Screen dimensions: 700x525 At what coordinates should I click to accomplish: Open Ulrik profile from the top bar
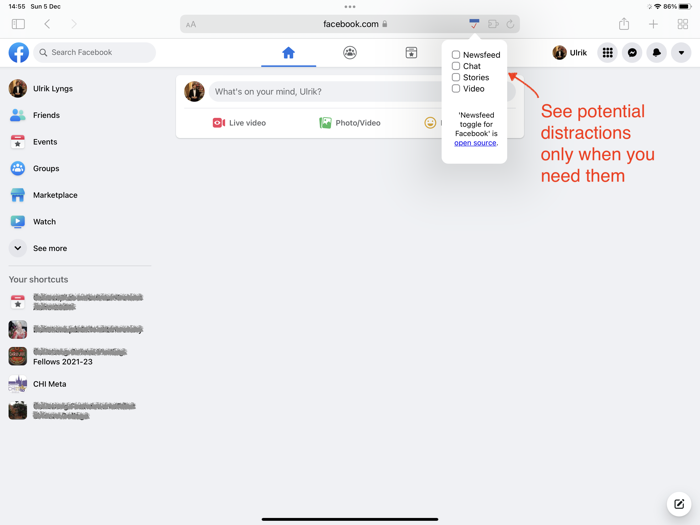point(570,53)
